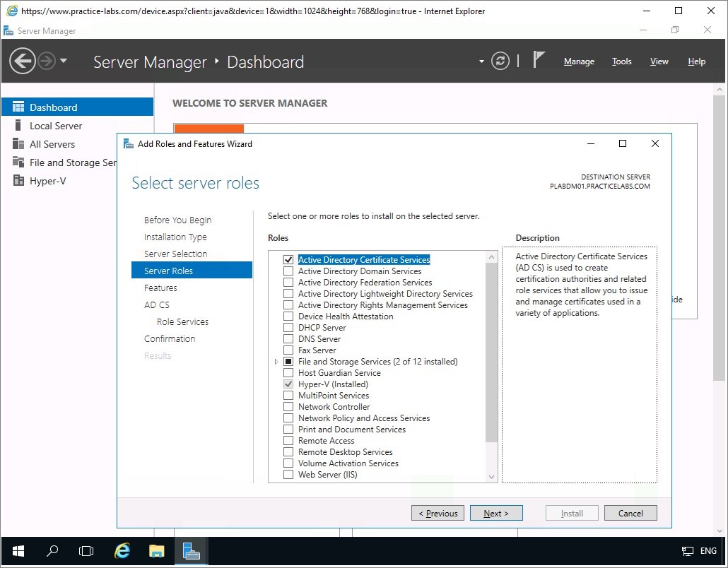Uncheck Active Directory Certificate Services
This screenshot has height=568, width=728.
pyautogui.click(x=288, y=260)
